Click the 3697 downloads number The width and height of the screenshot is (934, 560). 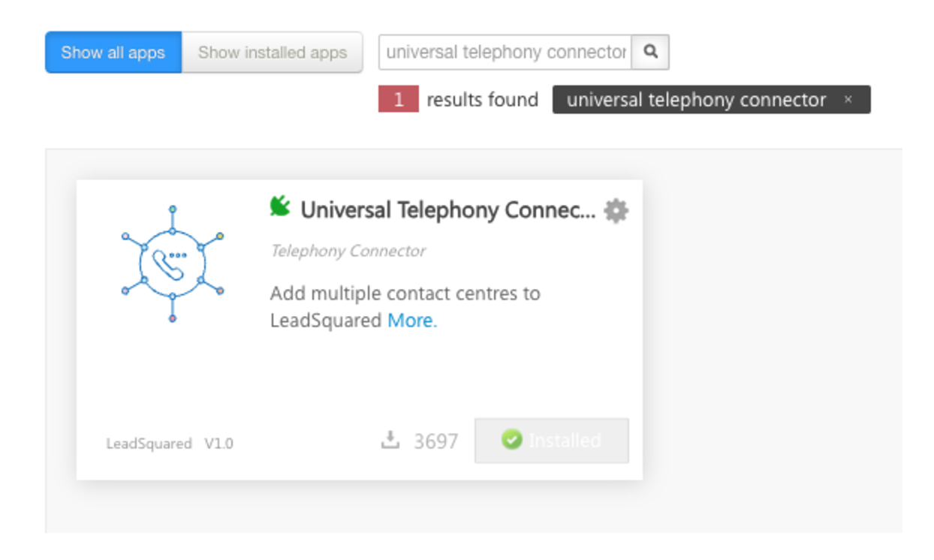click(x=436, y=441)
